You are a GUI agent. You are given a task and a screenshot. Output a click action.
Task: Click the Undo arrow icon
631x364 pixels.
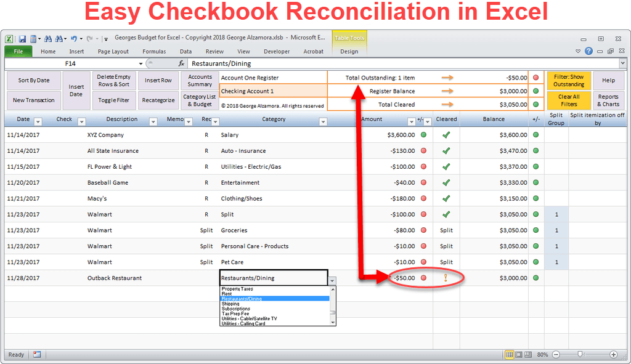[73, 38]
